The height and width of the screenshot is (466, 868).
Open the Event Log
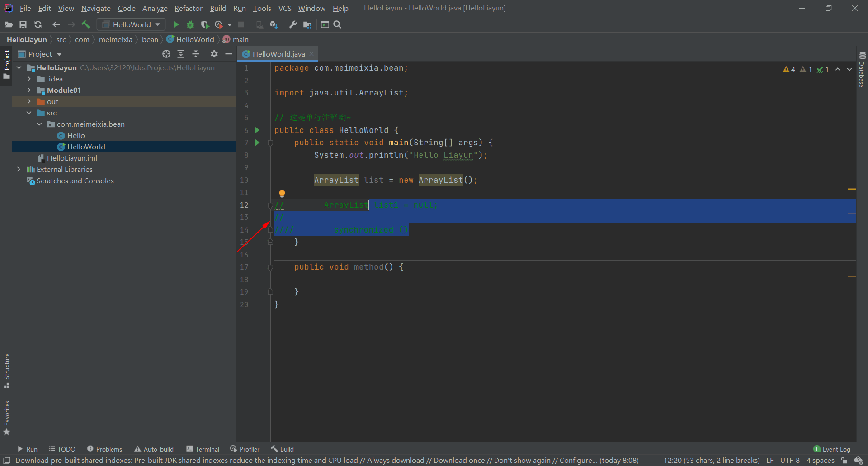[832, 449]
